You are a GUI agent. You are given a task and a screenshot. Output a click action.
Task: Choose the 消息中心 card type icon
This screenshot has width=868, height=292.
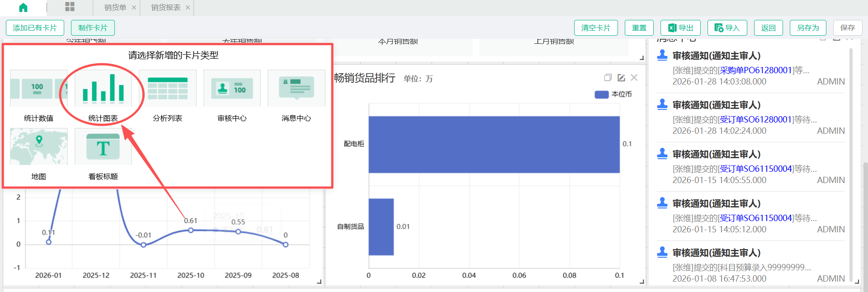(297, 89)
